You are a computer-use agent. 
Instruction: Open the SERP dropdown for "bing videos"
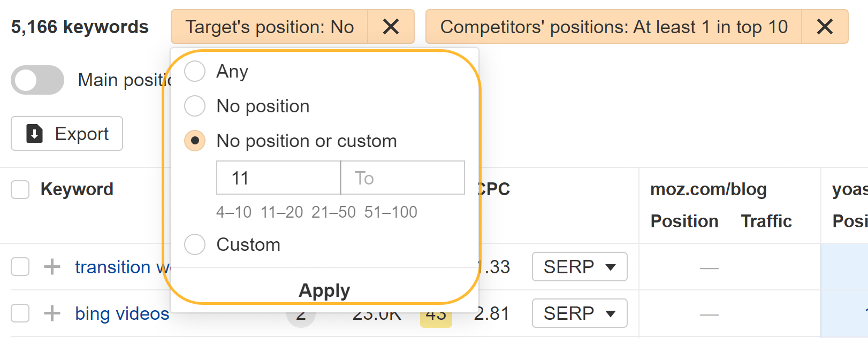(x=580, y=313)
